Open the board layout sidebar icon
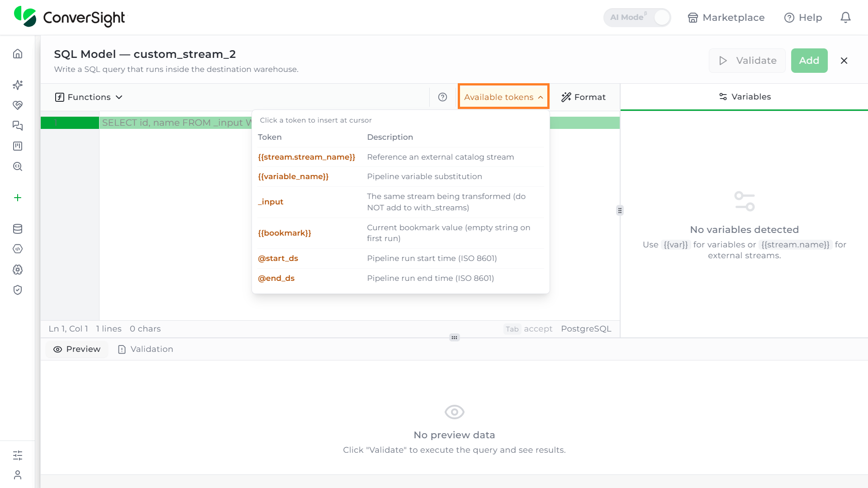Viewport: 868px width, 488px height. click(x=18, y=146)
